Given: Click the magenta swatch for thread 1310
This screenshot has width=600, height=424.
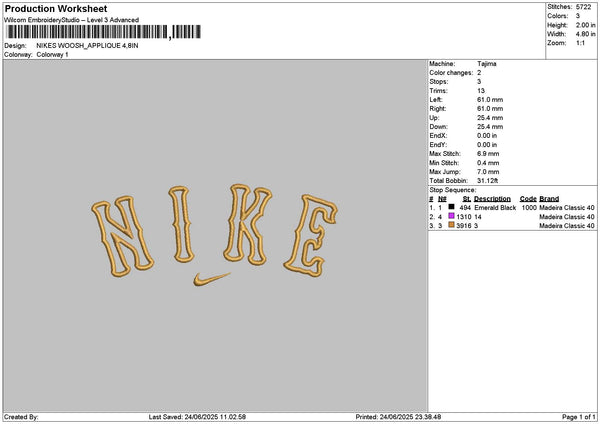Looking at the screenshot, I should point(452,216).
